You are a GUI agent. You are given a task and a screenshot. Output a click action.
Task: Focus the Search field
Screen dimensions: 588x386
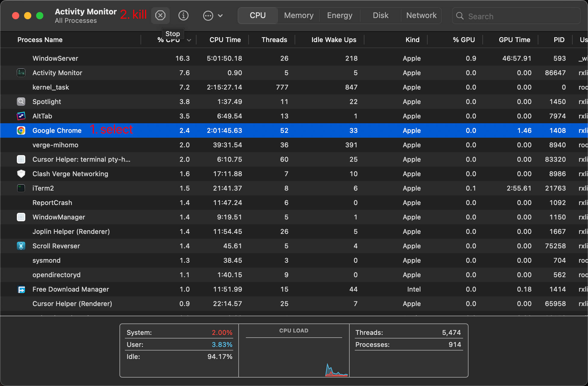coord(516,16)
